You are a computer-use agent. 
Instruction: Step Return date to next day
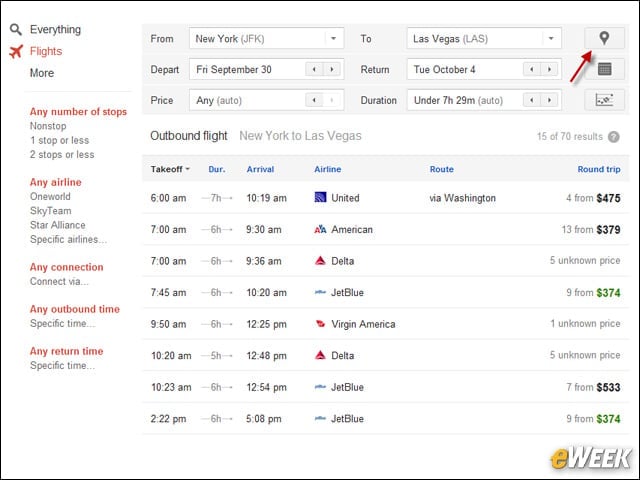tap(549, 69)
